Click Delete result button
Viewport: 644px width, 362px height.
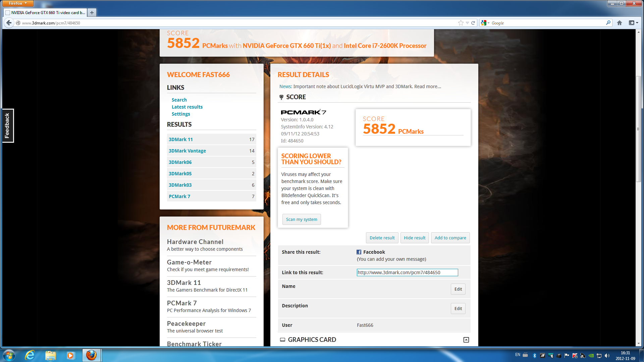pos(382,238)
